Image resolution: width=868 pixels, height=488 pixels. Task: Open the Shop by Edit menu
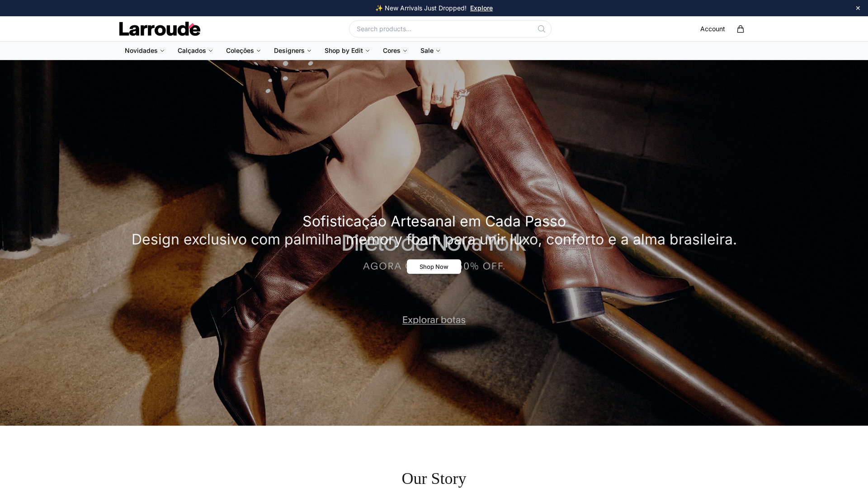click(347, 51)
